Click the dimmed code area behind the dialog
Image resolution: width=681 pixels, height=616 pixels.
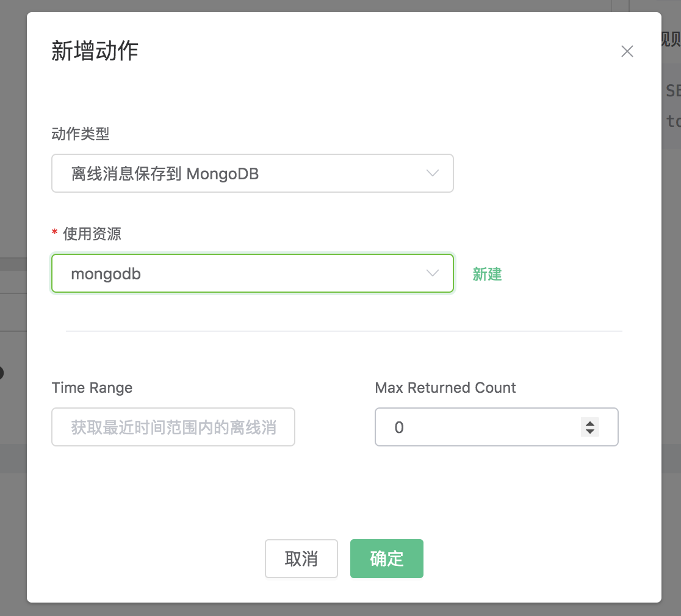[x=671, y=107]
